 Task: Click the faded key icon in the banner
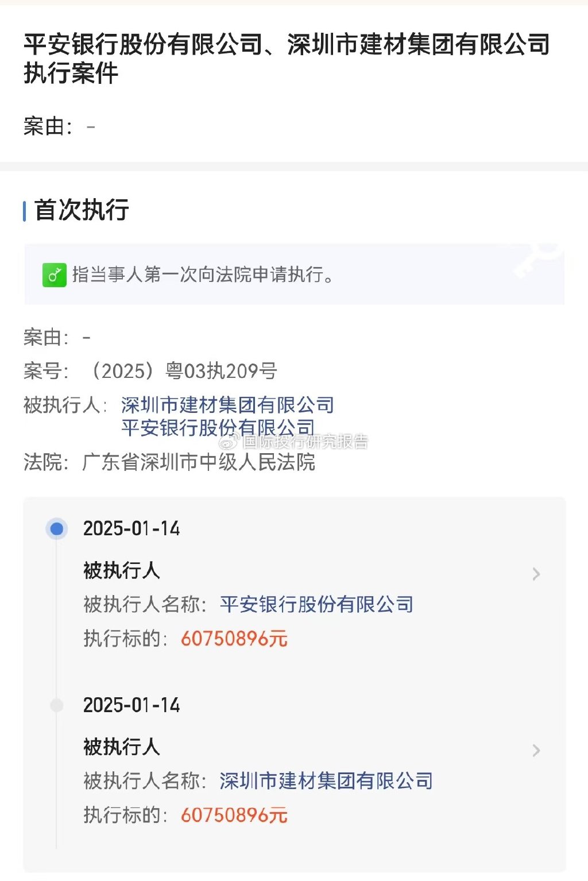pos(539,260)
